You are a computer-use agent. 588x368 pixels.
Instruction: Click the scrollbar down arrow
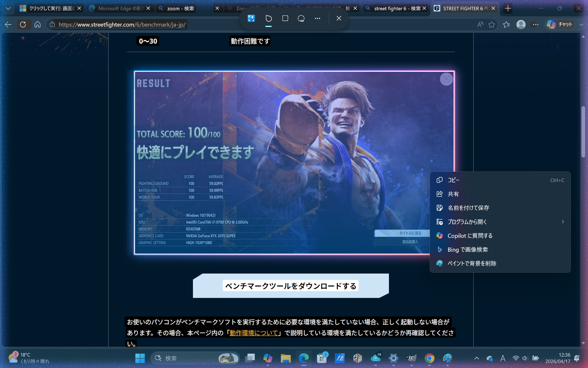pyautogui.click(x=583, y=343)
